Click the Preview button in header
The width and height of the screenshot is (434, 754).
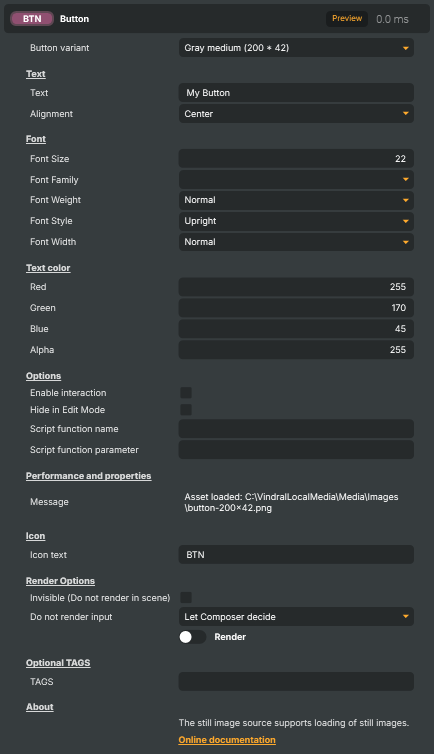coord(347,19)
